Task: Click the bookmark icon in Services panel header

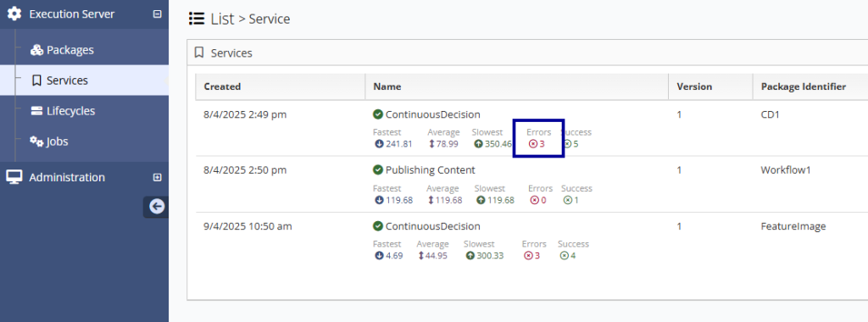Action: (199, 53)
